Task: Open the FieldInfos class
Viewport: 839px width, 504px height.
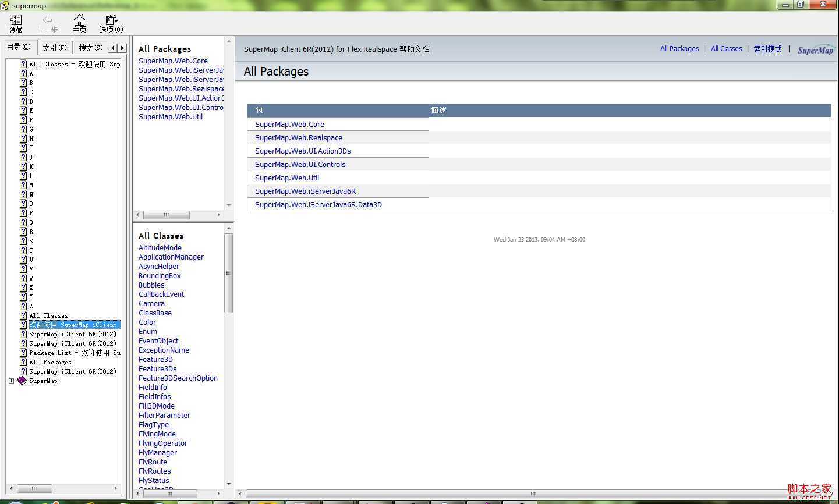Action: pyautogui.click(x=155, y=396)
